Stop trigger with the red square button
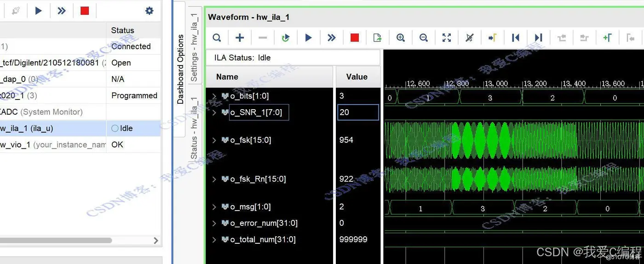The height and width of the screenshot is (264, 644). 355,38
